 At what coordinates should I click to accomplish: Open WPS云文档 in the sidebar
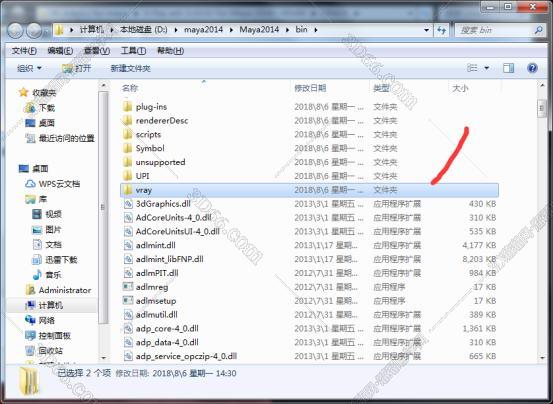[x=59, y=184]
